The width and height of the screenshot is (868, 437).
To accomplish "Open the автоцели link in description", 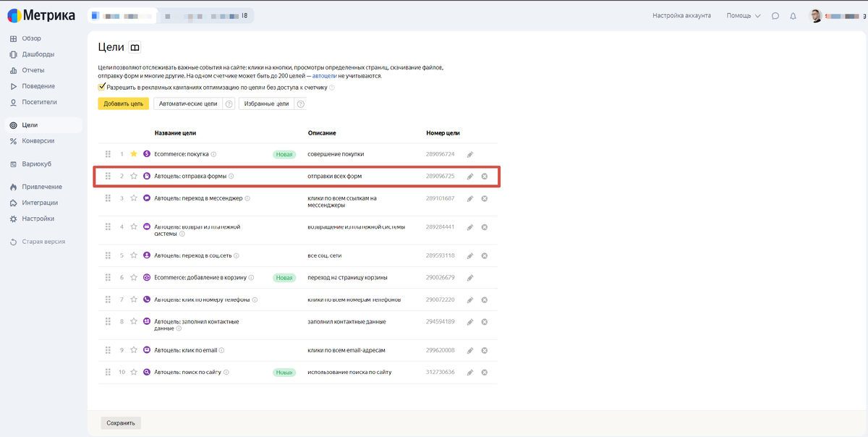I will coord(324,76).
